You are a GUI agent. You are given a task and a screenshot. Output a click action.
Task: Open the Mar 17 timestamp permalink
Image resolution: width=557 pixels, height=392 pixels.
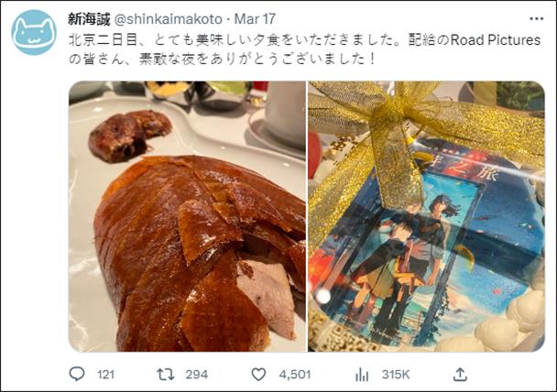pos(255,19)
